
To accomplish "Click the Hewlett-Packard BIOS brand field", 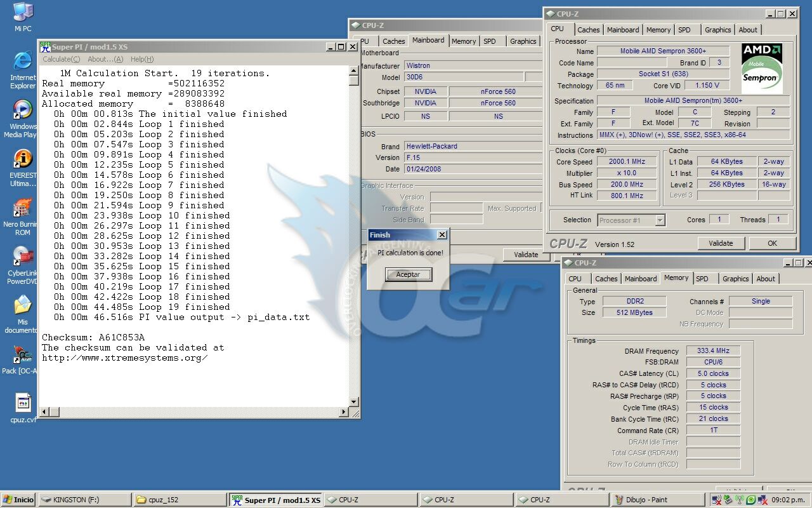I will pyautogui.click(x=473, y=146).
